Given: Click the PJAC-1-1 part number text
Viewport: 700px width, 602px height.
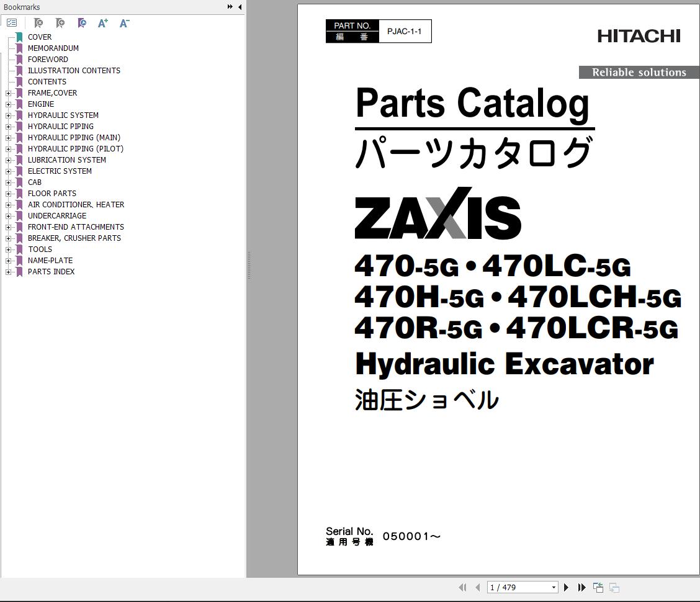Looking at the screenshot, I should pos(404,31).
